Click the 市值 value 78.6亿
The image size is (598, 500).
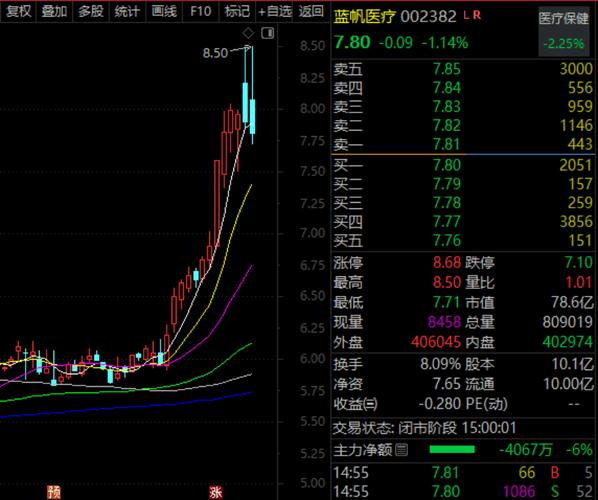572,302
